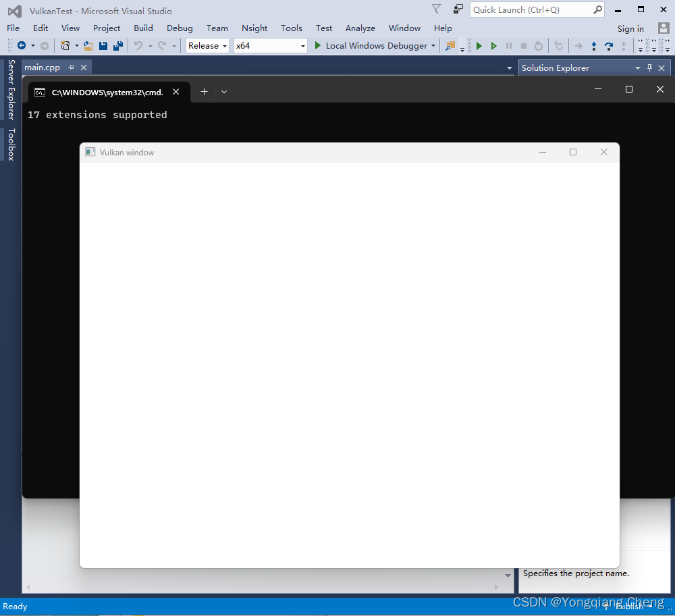Click the Find in Files folder icon

pyautogui.click(x=450, y=46)
